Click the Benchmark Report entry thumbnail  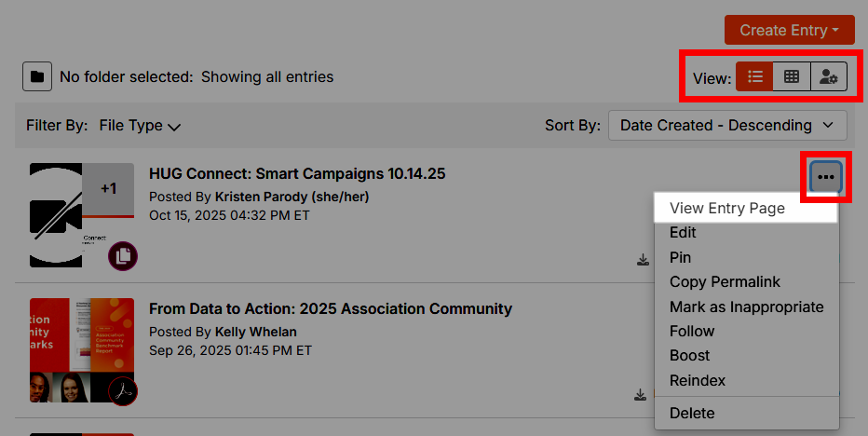click(x=82, y=350)
